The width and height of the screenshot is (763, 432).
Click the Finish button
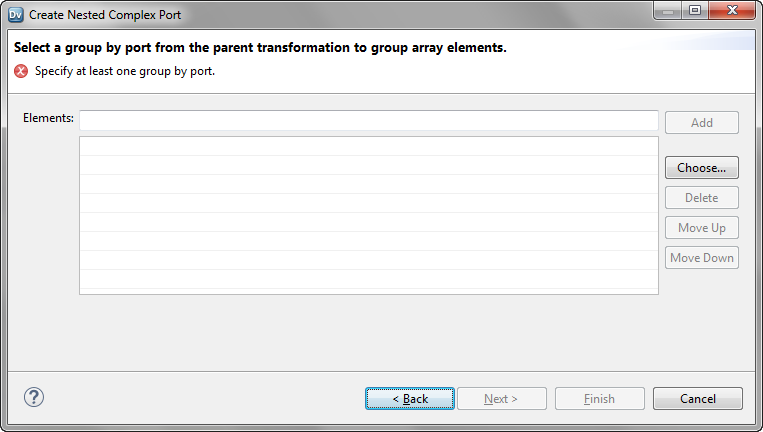(x=599, y=399)
